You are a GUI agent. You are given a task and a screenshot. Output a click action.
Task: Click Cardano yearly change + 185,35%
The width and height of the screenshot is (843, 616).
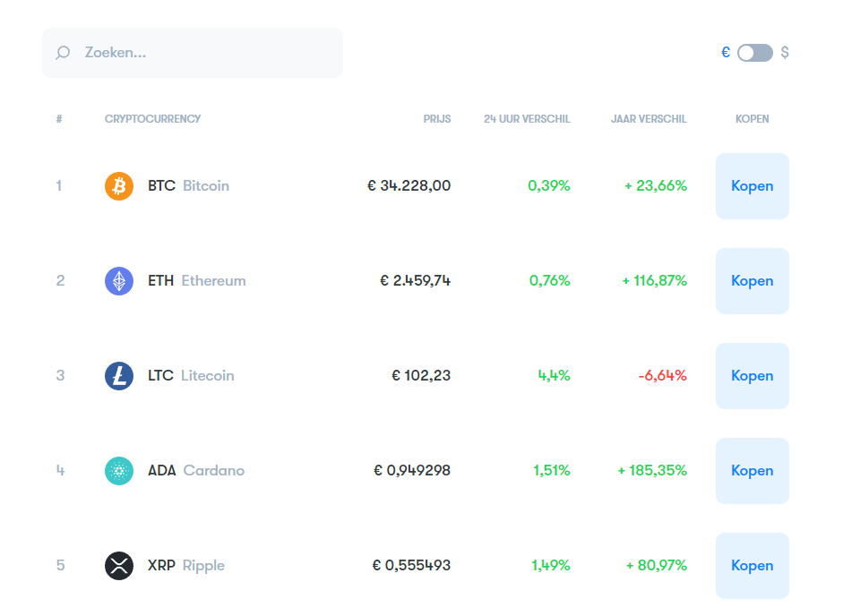(x=652, y=471)
